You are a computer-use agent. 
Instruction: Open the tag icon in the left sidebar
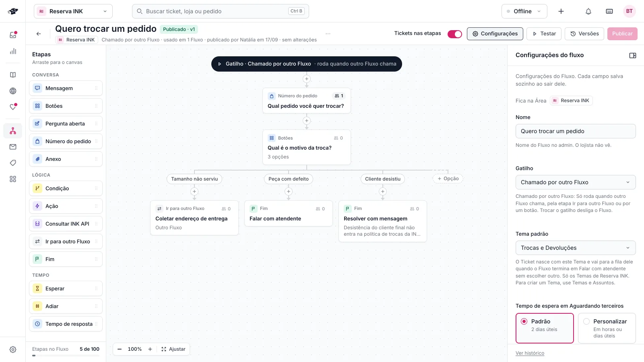pos(13,163)
